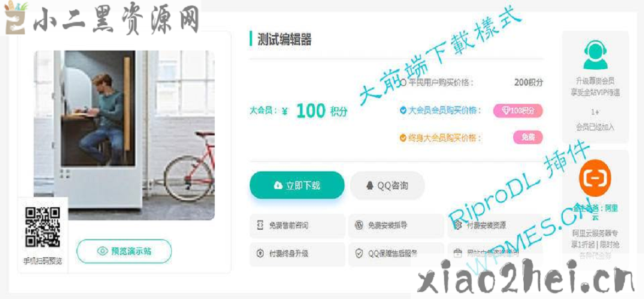The height and width of the screenshot is (299, 644).
Task: Click the orange Aliyun logo icon
Action: (595, 179)
